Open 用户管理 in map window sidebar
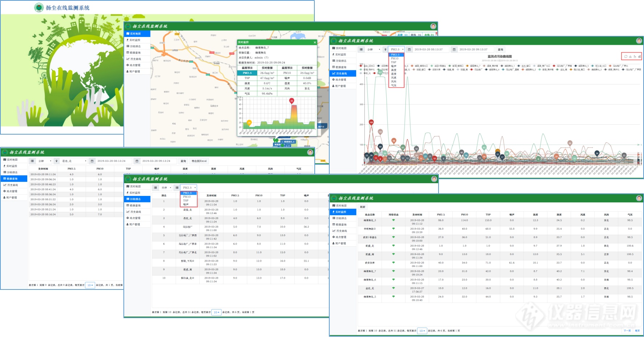 tap(137, 71)
